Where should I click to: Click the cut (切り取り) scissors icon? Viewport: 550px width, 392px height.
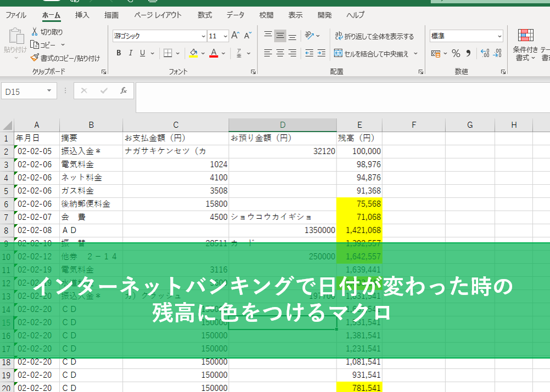(35, 32)
